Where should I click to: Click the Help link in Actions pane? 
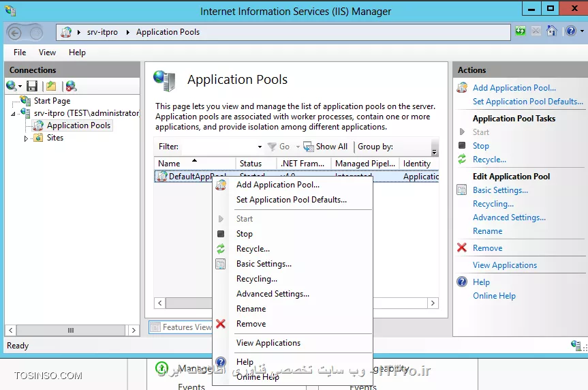(481, 282)
